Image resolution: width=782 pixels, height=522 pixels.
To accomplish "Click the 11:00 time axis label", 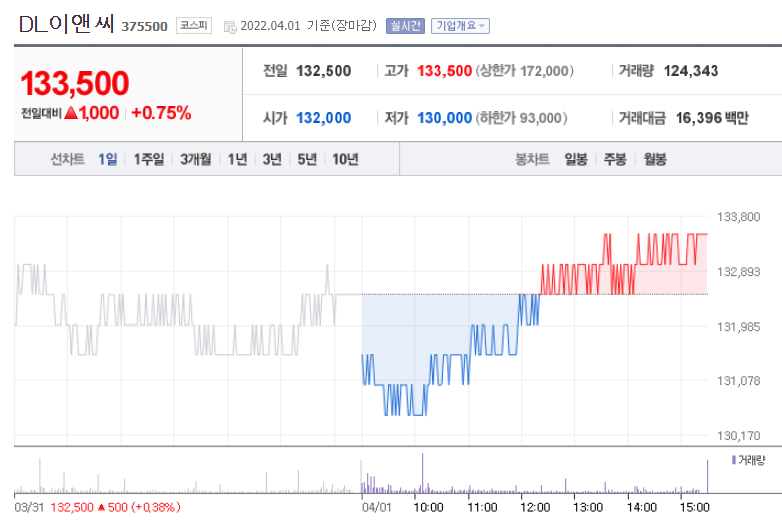I will point(482,508).
